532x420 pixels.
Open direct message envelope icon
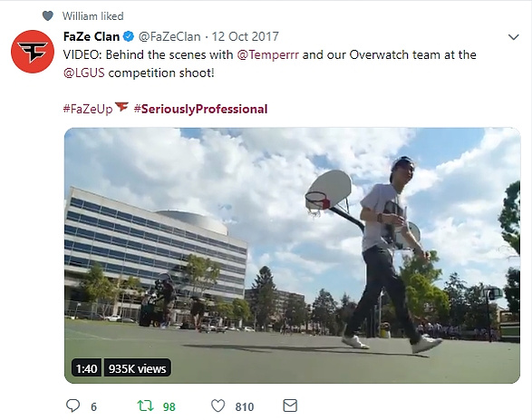point(290,405)
